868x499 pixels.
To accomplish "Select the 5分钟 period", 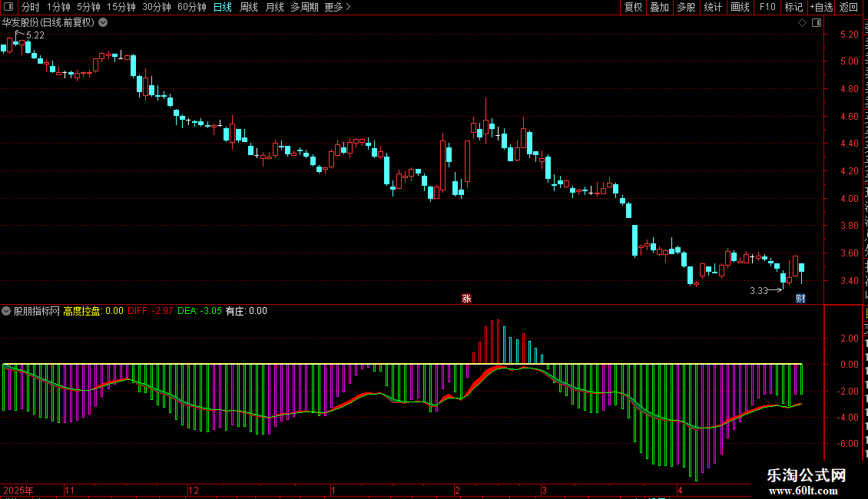I will 88,7.
